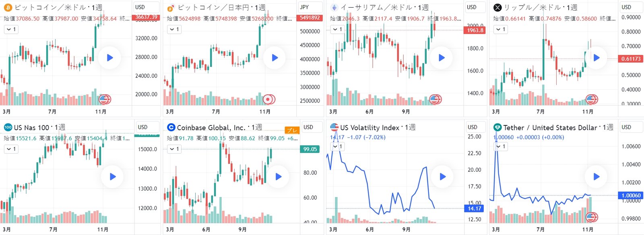Click the Ripple XRP logo icon
The height and width of the screenshot is (235, 644).
tap(497, 7)
